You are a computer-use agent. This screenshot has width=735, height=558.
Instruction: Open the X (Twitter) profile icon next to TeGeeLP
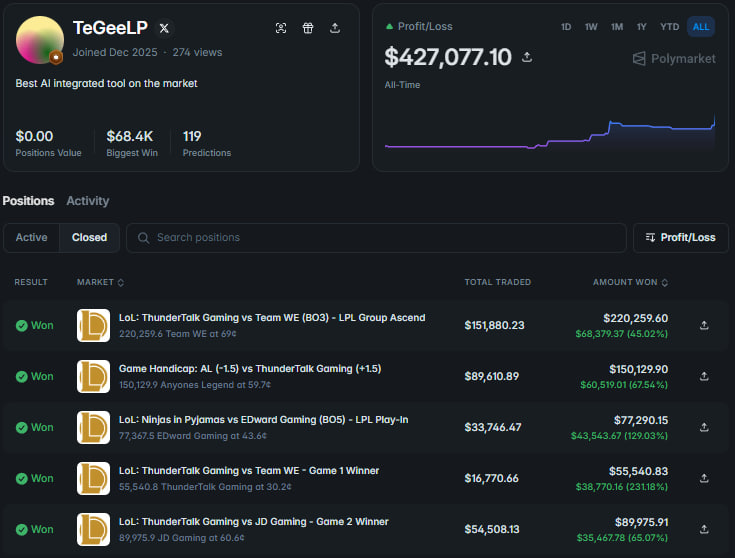tap(164, 28)
